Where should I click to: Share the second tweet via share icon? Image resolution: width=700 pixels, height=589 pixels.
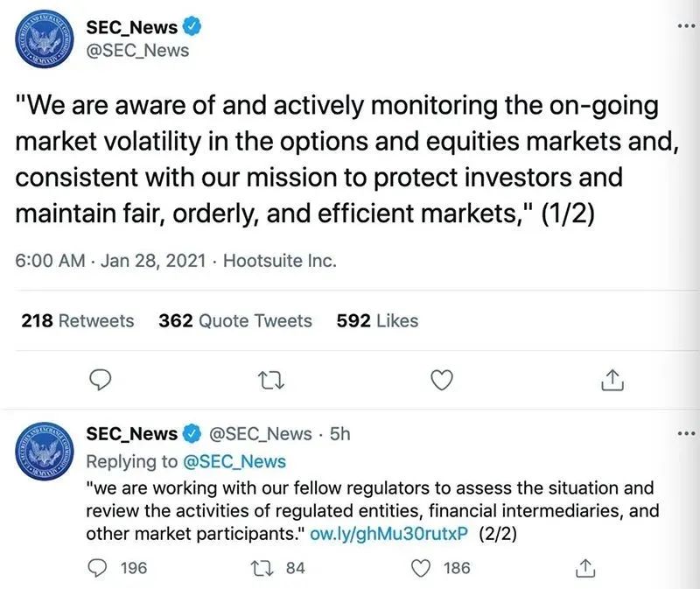(x=584, y=568)
